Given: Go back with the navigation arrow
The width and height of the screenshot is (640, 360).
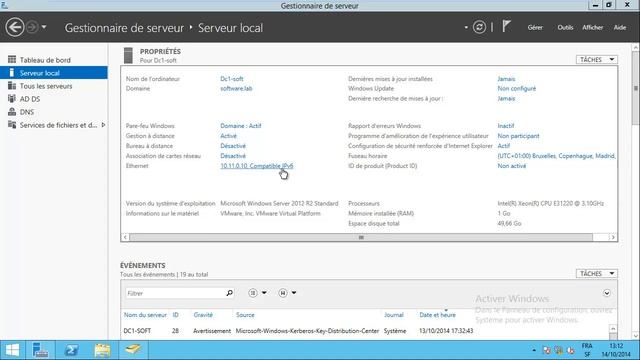Looking at the screenshot, I should pyautogui.click(x=15, y=27).
